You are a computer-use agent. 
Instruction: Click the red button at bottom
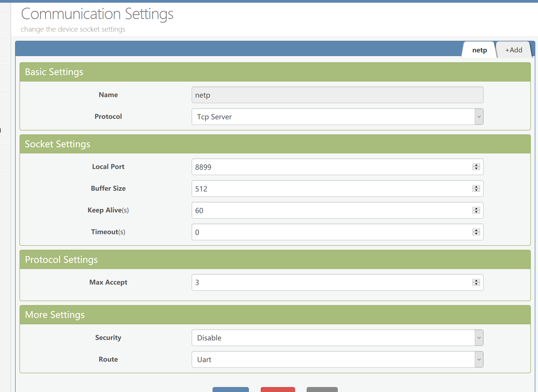[278, 390]
